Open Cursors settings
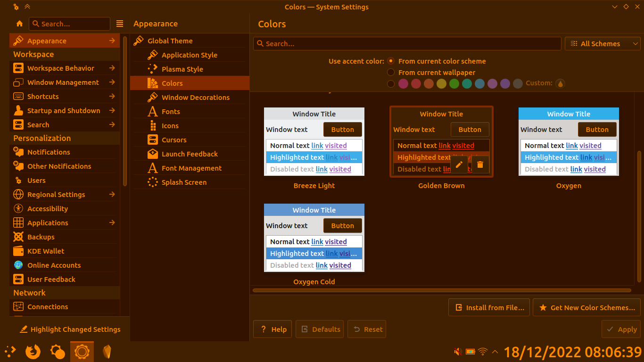The height and width of the screenshot is (362, 644). (190, 140)
